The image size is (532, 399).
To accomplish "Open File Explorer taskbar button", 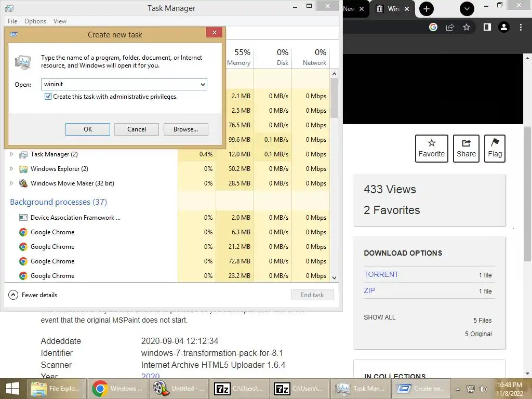I will [56, 389].
